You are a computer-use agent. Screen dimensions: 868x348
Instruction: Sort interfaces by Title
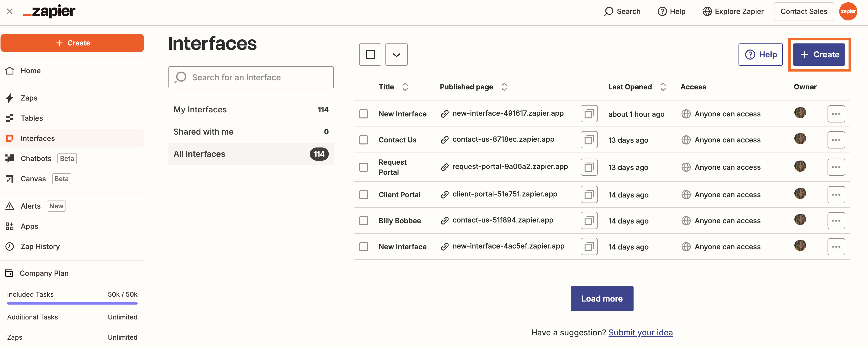pyautogui.click(x=405, y=87)
